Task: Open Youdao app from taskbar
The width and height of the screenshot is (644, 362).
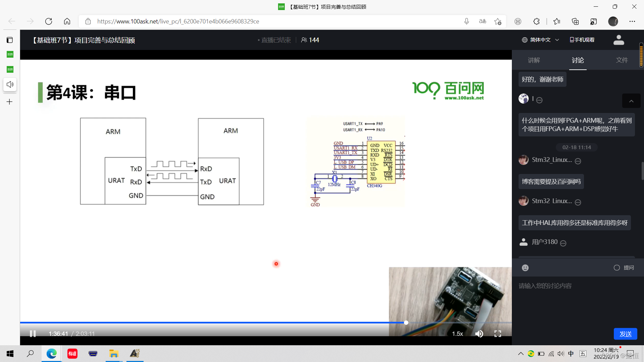Action: tap(72, 354)
